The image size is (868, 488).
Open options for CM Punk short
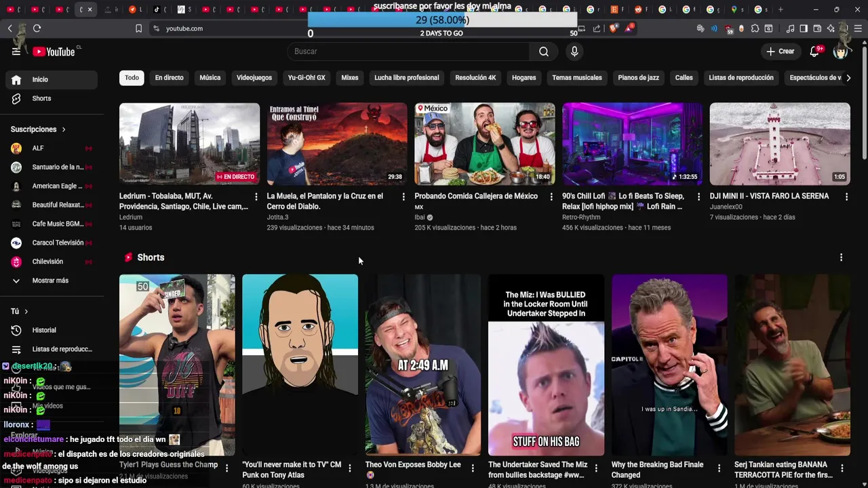tap(350, 468)
